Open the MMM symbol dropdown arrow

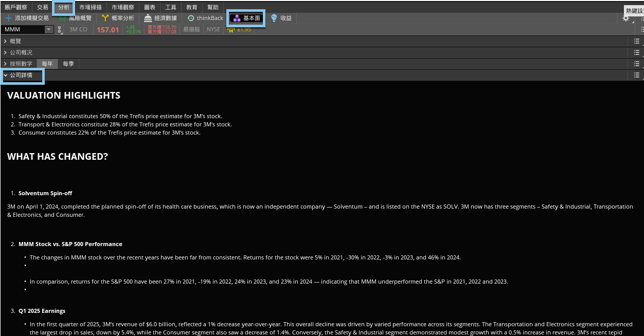[49, 29]
